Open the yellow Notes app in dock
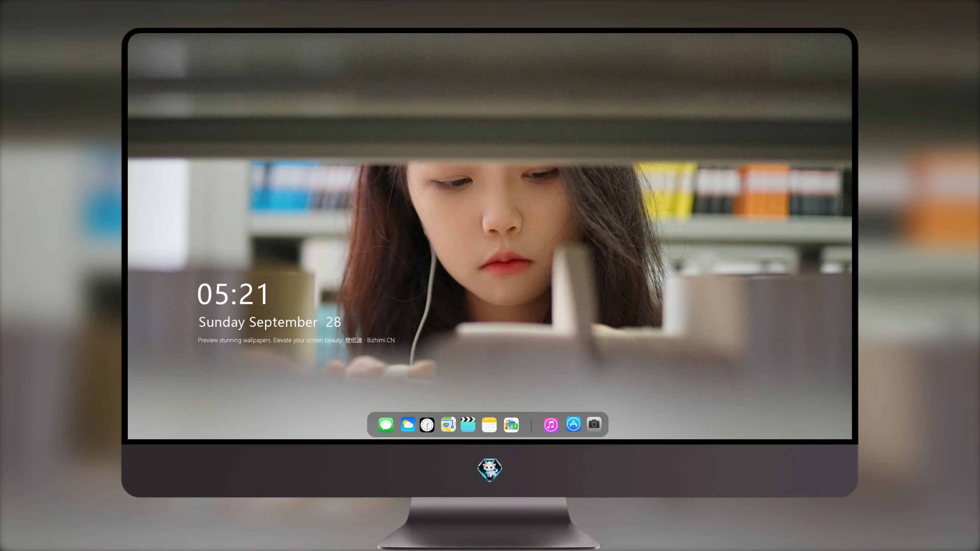The height and width of the screenshot is (551, 980). 489,424
